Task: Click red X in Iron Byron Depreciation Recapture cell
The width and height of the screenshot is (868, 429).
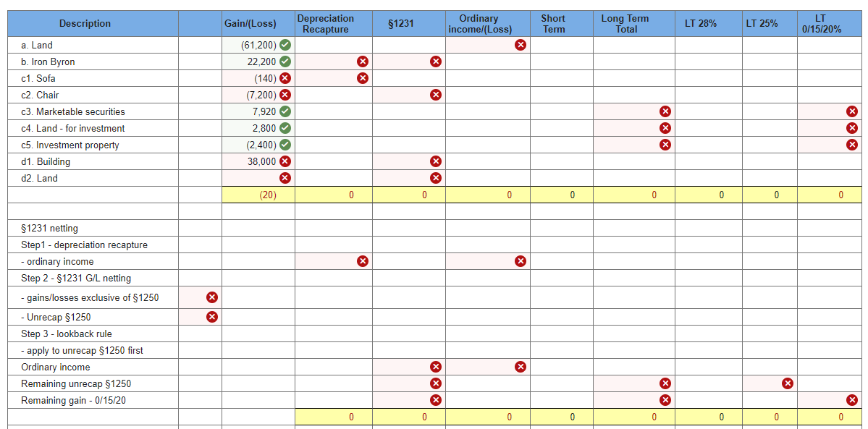Action: (363, 61)
